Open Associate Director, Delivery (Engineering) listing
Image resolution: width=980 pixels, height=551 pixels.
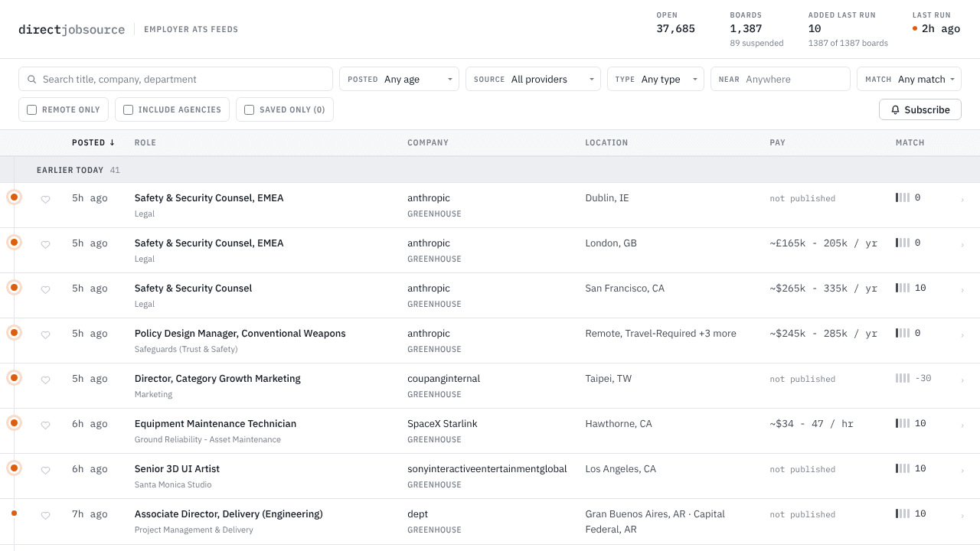pos(229,514)
